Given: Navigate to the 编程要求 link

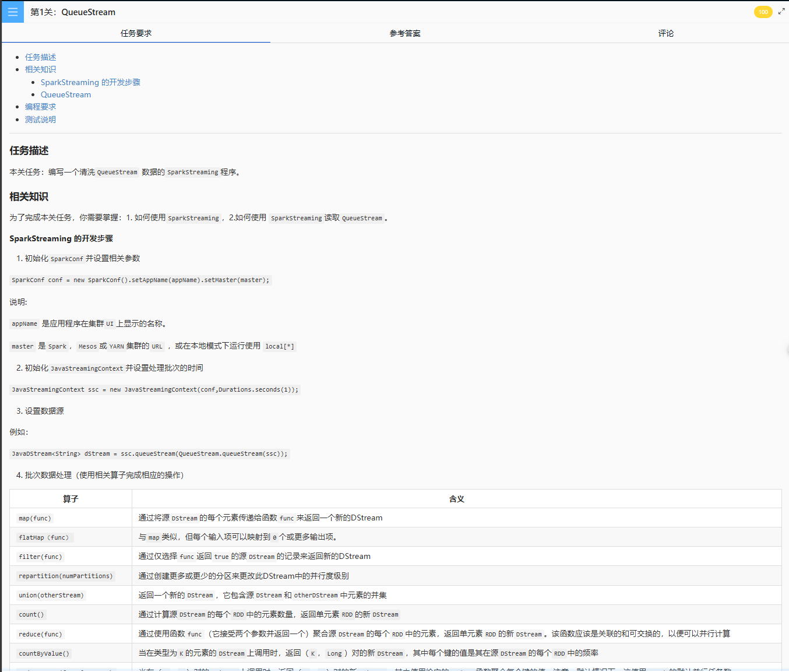Looking at the screenshot, I should point(40,107).
